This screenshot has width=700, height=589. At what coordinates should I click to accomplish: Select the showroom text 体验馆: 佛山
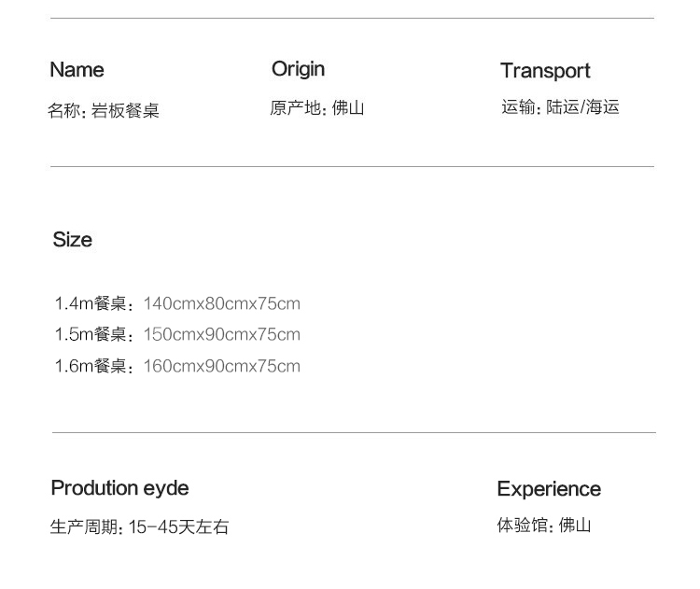click(543, 526)
